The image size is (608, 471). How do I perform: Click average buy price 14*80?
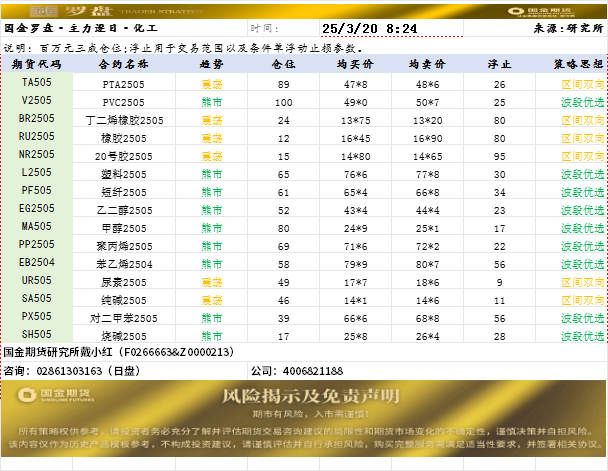356,156
